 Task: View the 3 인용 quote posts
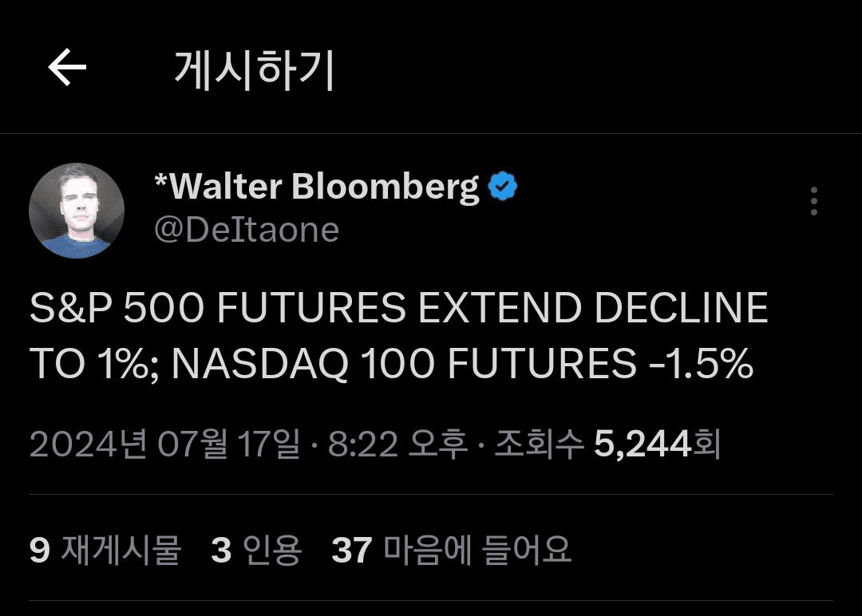point(256,550)
